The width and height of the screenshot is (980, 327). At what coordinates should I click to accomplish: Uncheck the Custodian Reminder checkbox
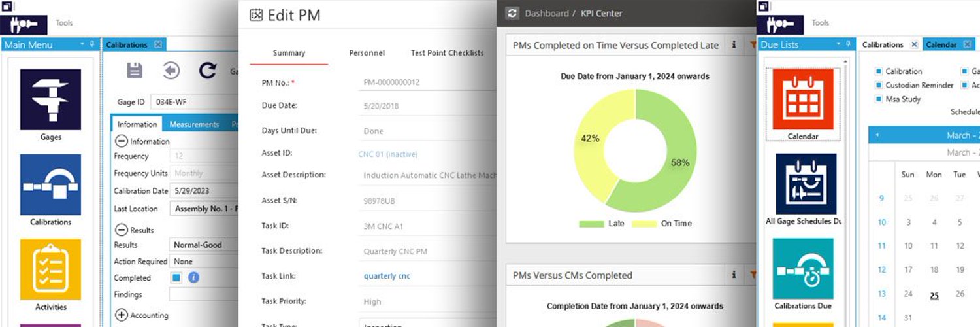point(879,85)
